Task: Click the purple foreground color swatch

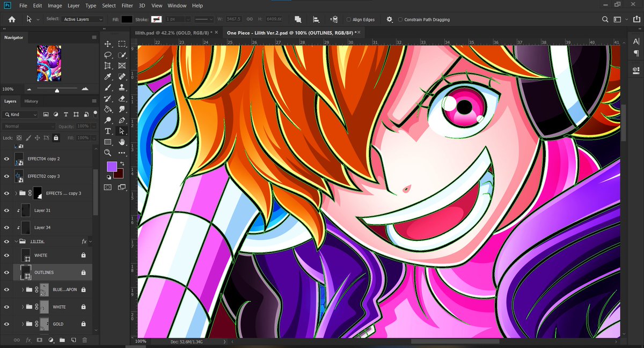Action: (x=112, y=166)
